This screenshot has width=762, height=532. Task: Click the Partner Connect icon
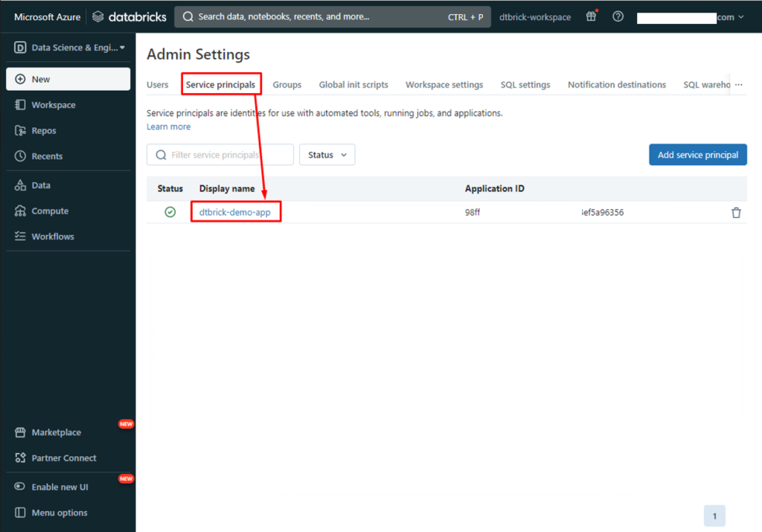click(x=20, y=458)
